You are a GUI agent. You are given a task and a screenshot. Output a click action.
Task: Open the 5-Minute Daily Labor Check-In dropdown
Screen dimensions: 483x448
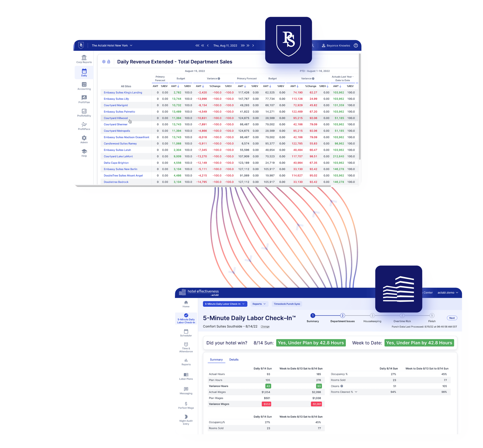225,304
